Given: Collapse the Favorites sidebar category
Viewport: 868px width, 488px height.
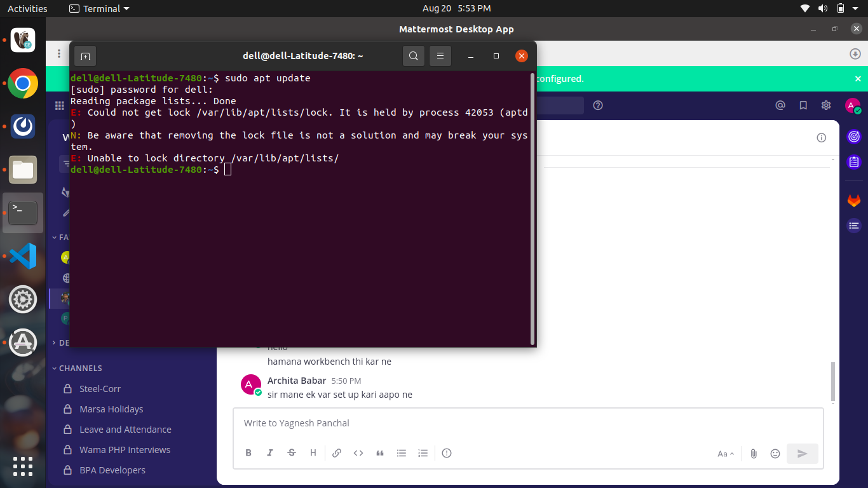Looking at the screenshot, I should click(60, 238).
